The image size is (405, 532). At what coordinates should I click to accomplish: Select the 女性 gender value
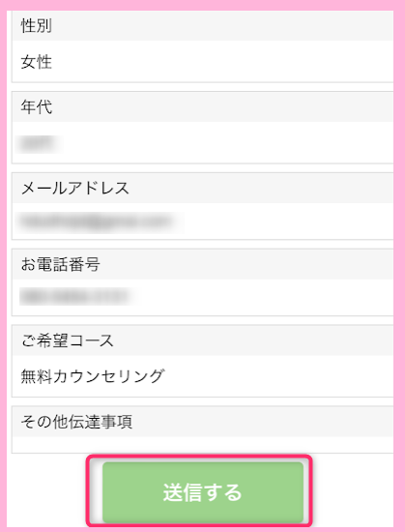click(37, 62)
